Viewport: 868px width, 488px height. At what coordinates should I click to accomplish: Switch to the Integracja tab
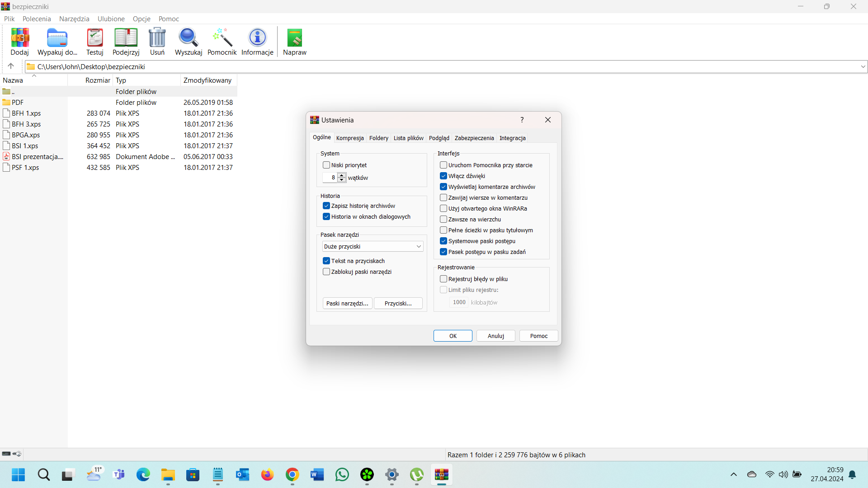coord(513,138)
